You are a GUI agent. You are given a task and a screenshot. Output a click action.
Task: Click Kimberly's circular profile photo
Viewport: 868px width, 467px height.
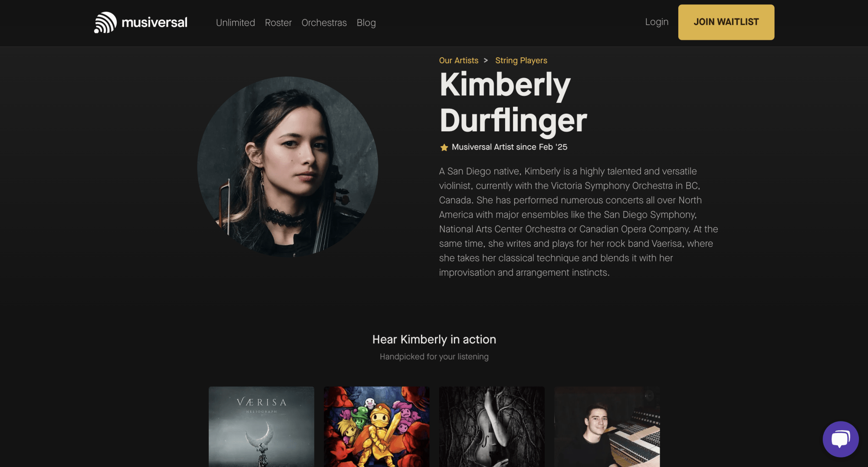coord(288,167)
